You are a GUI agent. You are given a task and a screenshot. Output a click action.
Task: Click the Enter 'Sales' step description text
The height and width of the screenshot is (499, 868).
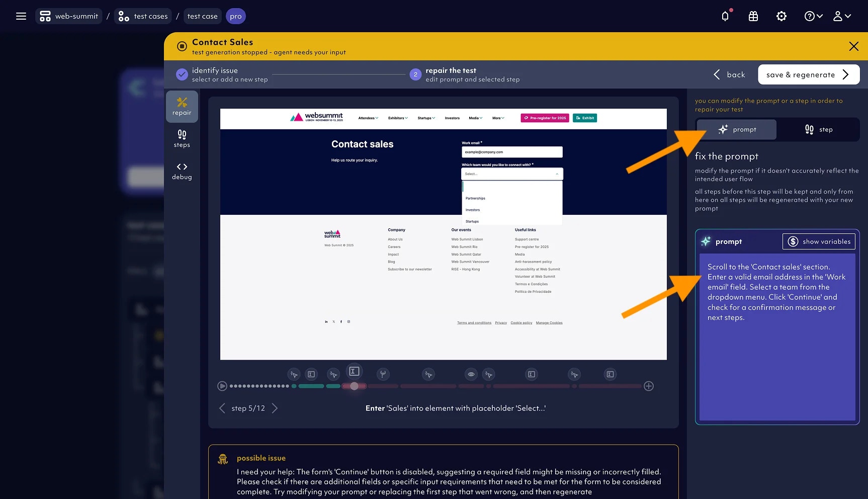coord(456,408)
